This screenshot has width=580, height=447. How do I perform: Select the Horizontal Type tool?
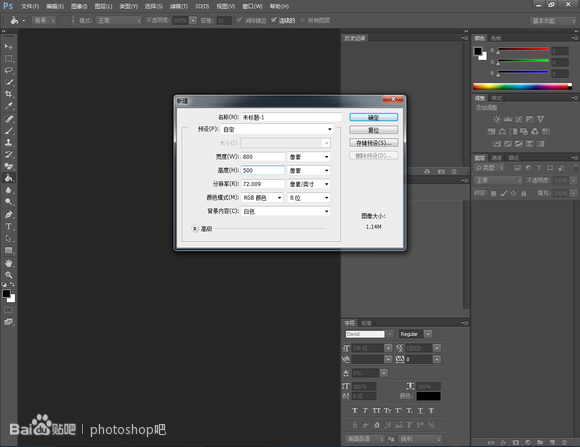9,226
